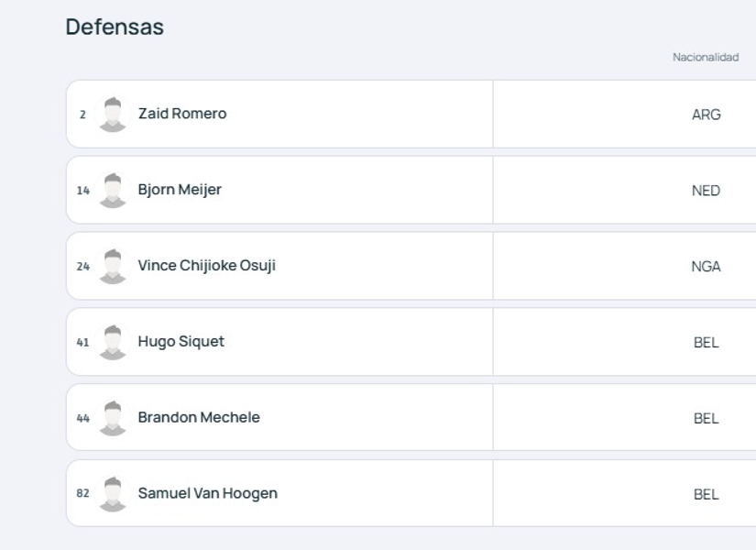
Task: Click Samuel Van Hoogen's avatar icon
Action: click(x=113, y=494)
